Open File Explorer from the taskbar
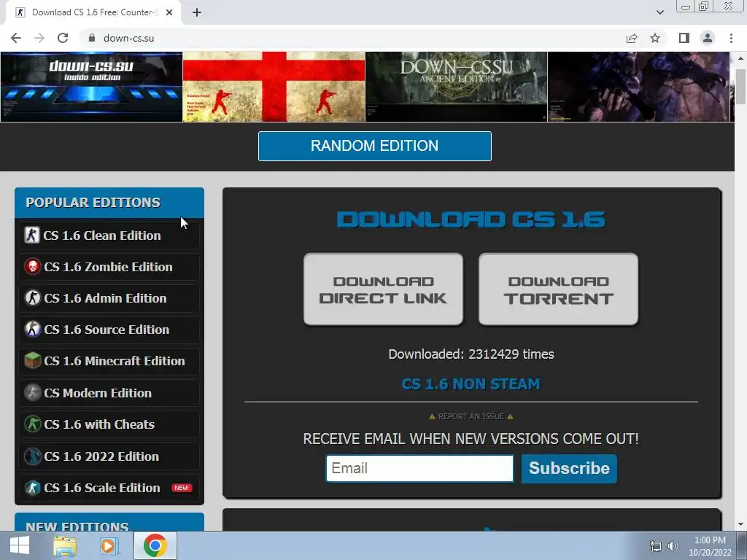Viewport: 747px width, 560px height. (65, 546)
